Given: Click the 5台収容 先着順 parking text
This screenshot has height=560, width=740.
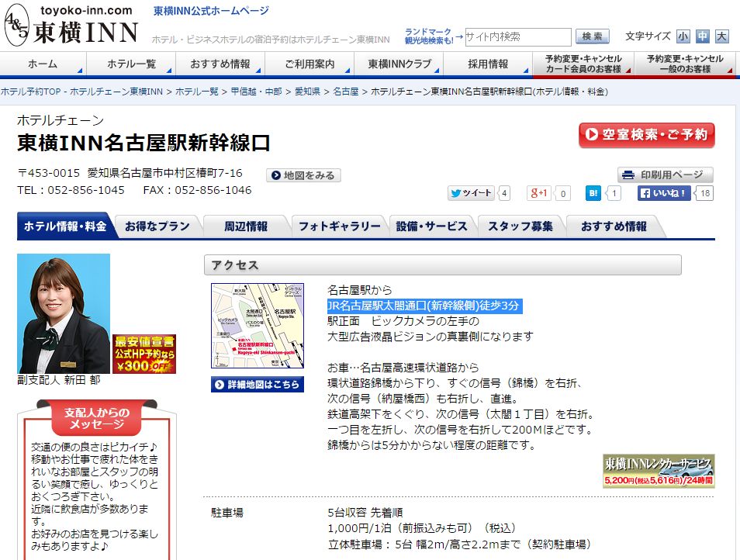Looking at the screenshot, I should (x=365, y=513).
